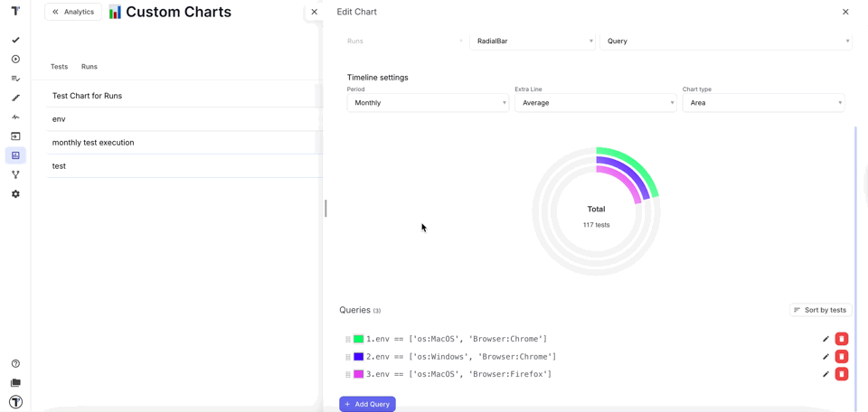Viewport: 868px width, 412px height.
Task: Open the Tests checkmark icon in sidebar
Action: click(15, 41)
